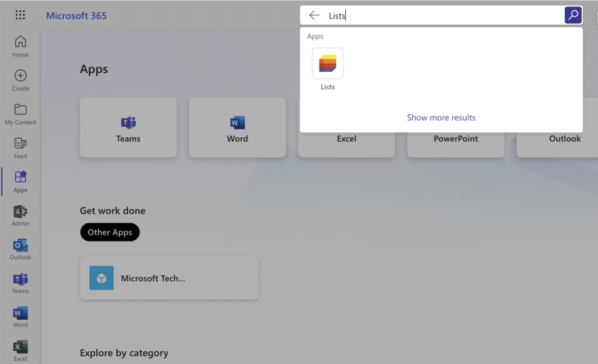The width and height of the screenshot is (598, 364).
Task: Open Feed in the left sidebar
Action: pyautogui.click(x=20, y=148)
